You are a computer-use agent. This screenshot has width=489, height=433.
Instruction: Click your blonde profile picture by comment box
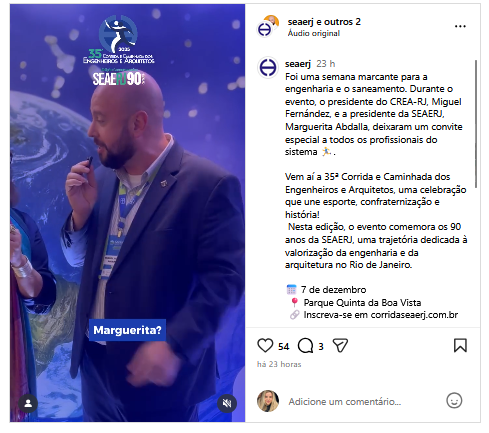(x=268, y=401)
